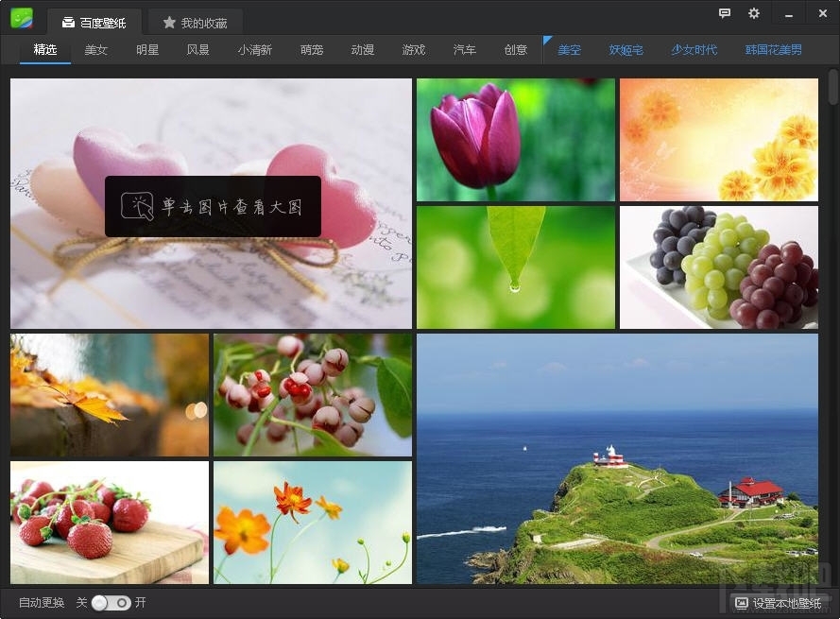Open settings with the gear icon

753,14
